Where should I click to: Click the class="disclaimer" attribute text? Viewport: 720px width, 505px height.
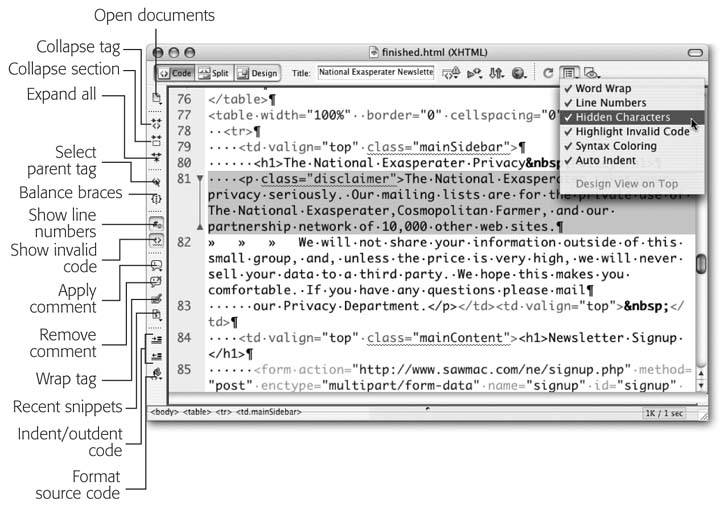[329, 179]
